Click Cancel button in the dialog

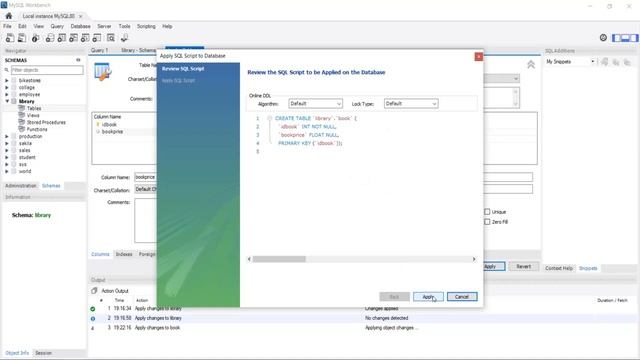462,297
